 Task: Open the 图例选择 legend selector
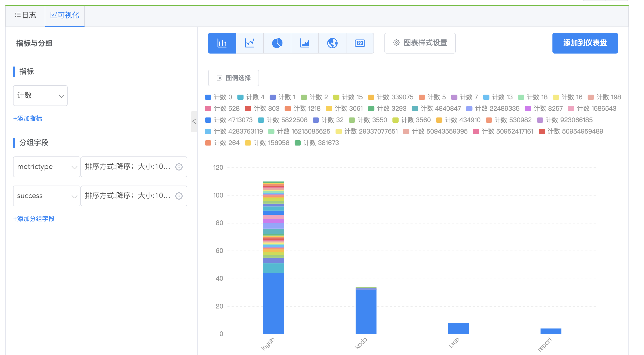click(x=233, y=78)
